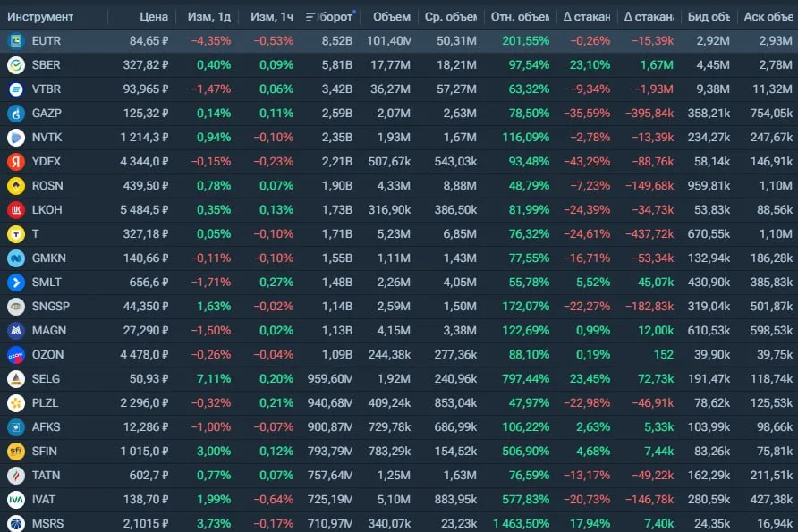Select the LKOH ticker name
The height and width of the screenshot is (532, 798).
(47, 210)
